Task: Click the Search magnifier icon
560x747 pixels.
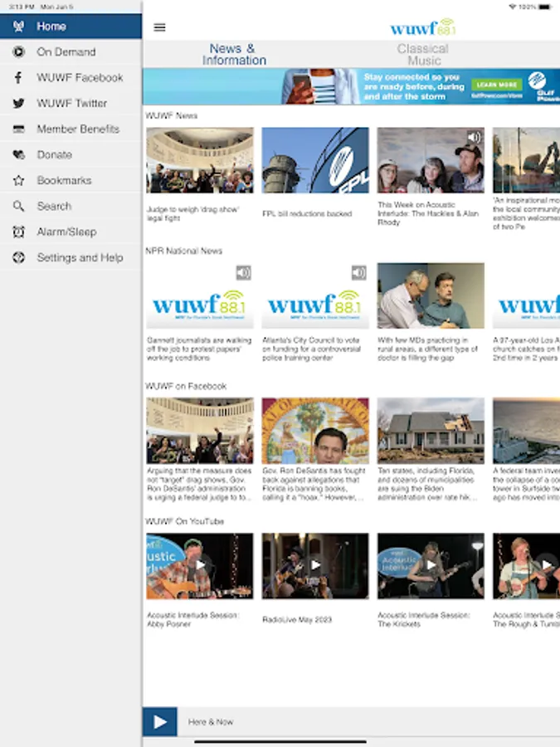Action: [18, 207]
